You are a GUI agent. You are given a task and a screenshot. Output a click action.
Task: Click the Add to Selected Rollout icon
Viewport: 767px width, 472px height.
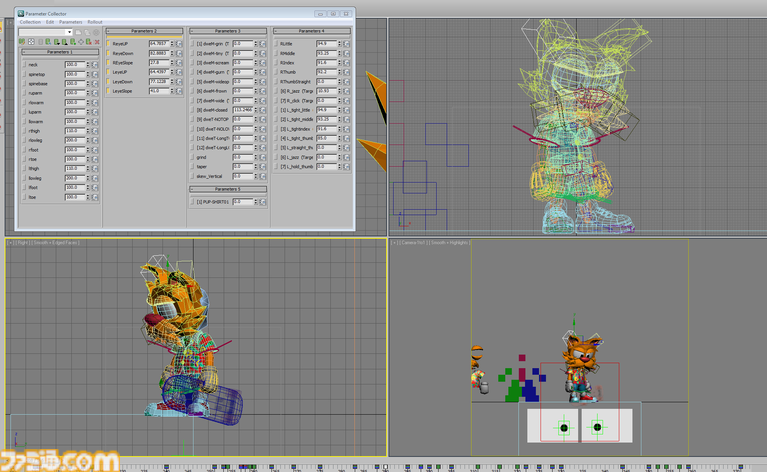pos(48,42)
